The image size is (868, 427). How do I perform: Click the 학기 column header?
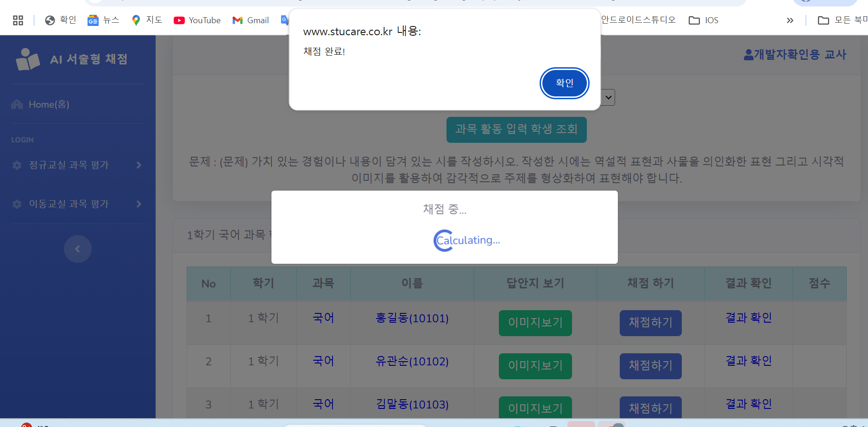click(264, 283)
